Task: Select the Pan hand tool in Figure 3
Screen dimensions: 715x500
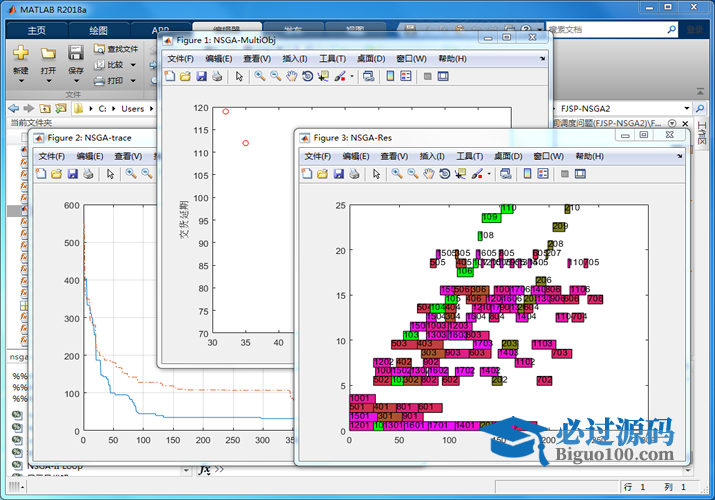Action: (429, 174)
